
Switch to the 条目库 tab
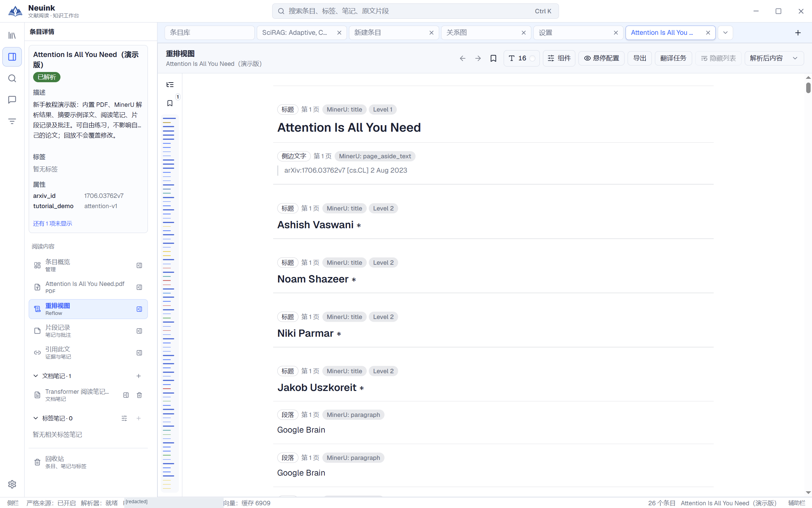click(x=210, y=33)
